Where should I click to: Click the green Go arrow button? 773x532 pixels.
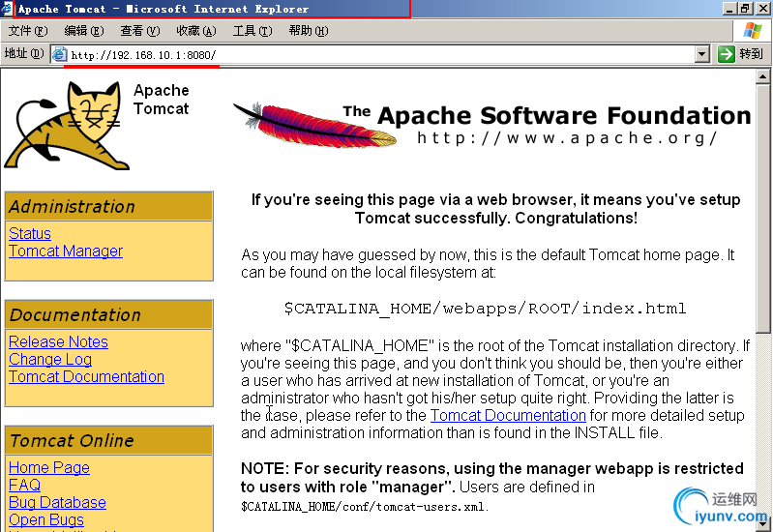pos(726,54)
